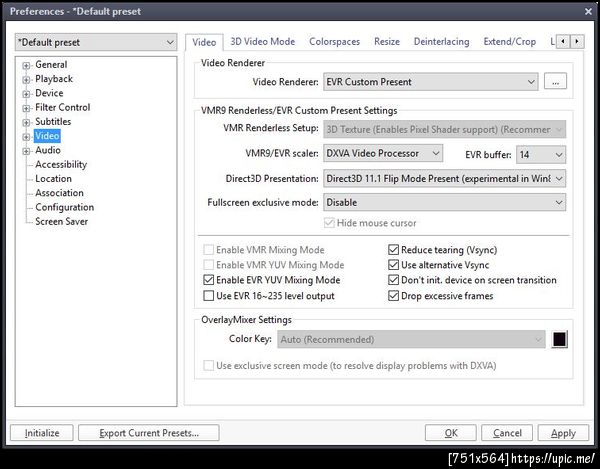The image size is (600, 469).
Task: Select Screen Saver in the tree
Action: tap(62, 221)
